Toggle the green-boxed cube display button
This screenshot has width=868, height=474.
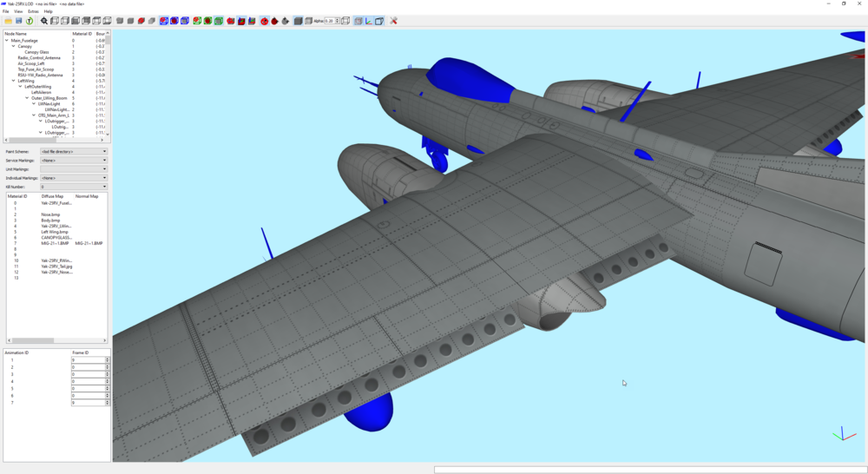[219, 21]
